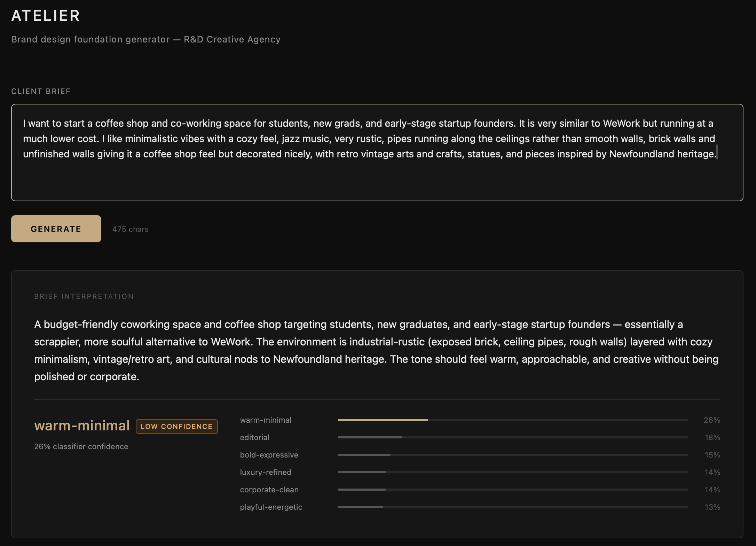Click the editorial confidence bar

512,437
